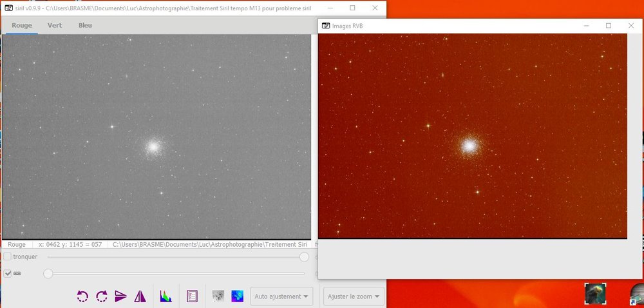
Task: Close the siril main window
Action: coord(375,8)
